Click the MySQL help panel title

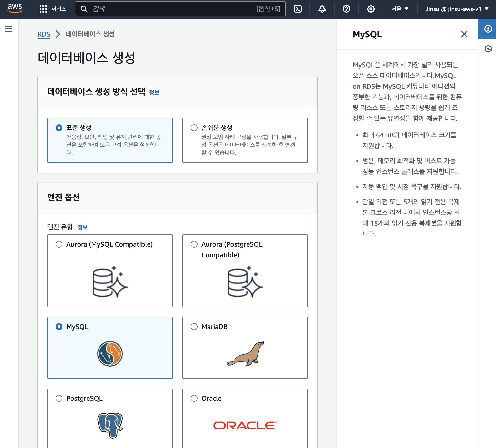(x=367, y=34)
